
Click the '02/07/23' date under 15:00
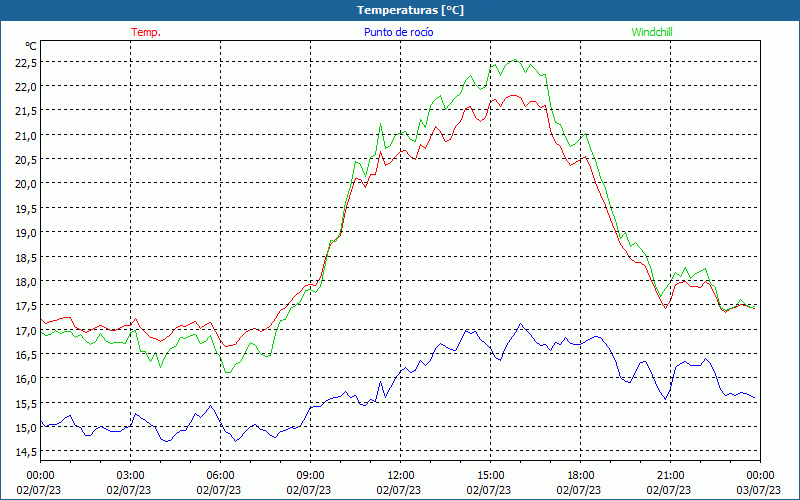coord(489,490)
